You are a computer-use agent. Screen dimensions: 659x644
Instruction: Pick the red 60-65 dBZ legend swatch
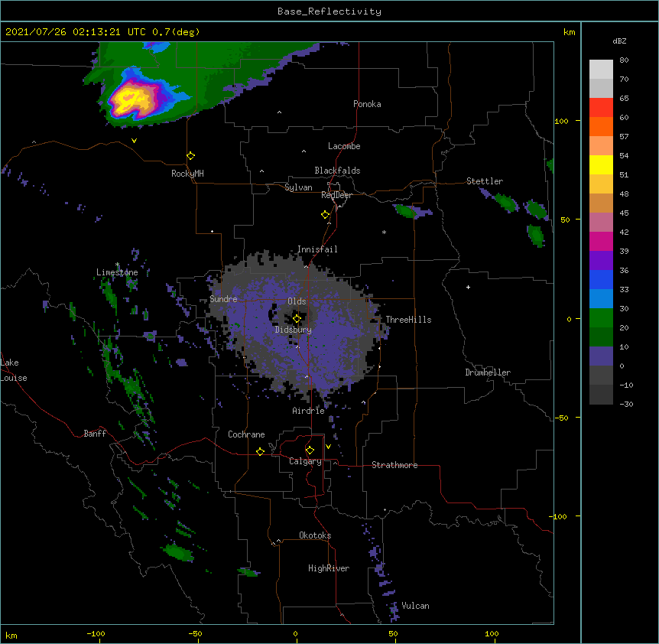pos(601,108)
